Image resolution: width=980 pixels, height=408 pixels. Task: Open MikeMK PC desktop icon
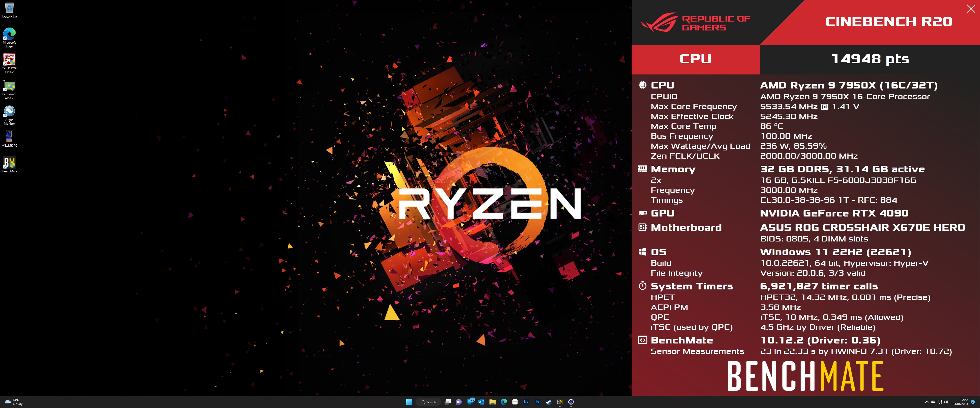[x=9, y=139]
